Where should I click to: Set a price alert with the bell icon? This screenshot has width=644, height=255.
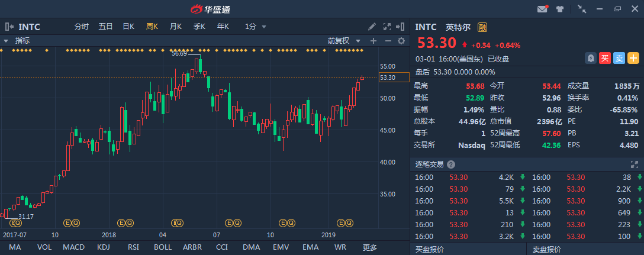click(590, 58)
